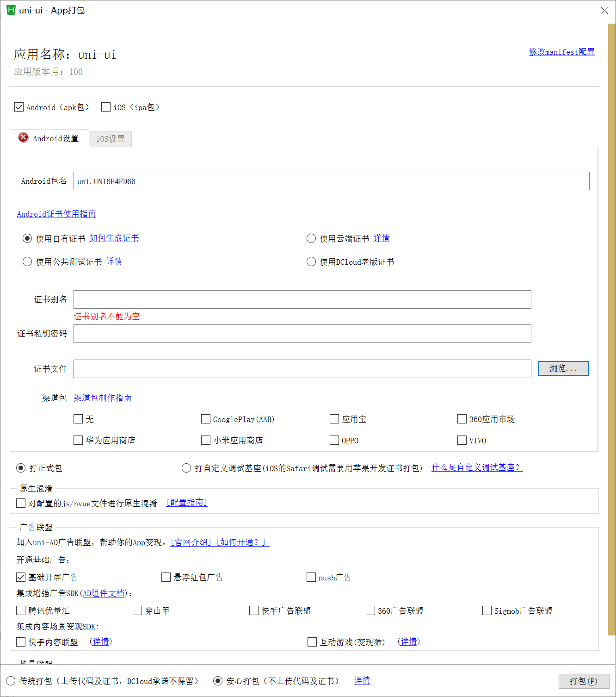Check the 悬浮红包广告 checkbox
This screenshot has width=616, height=697.
click(x=166, y=578)
